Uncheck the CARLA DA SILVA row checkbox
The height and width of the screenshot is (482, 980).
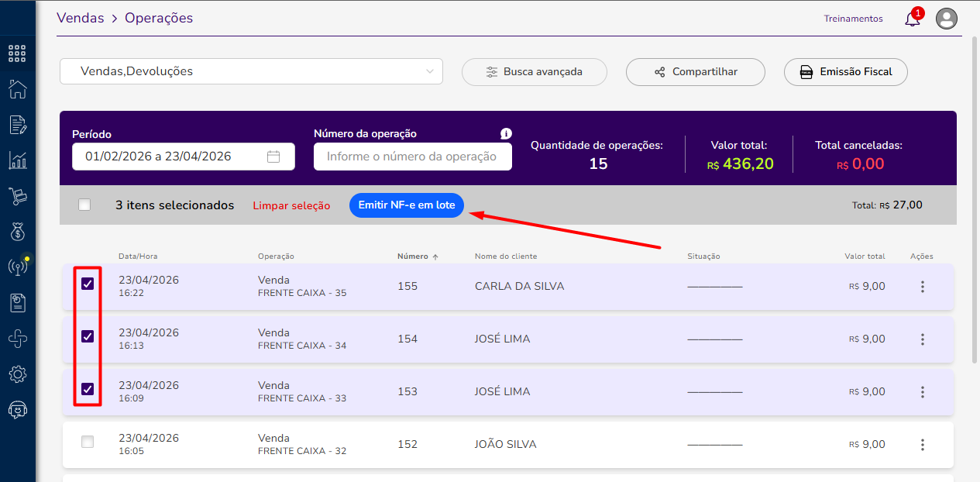(88, 284)
